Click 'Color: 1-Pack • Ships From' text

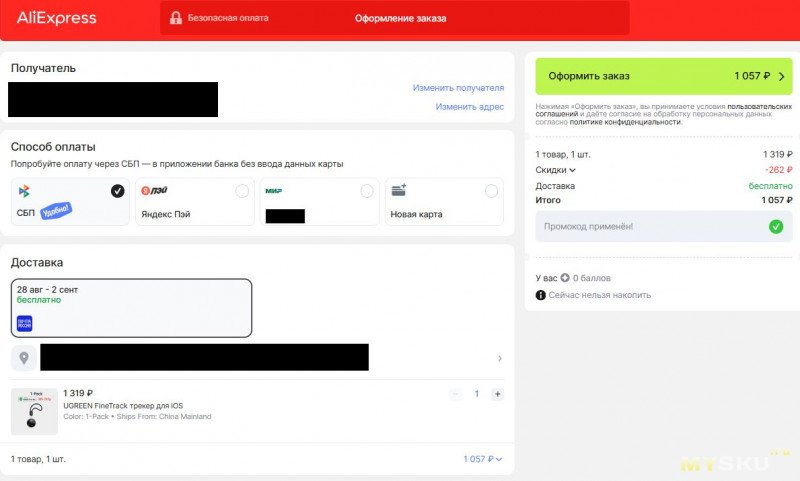pos(137,417)
